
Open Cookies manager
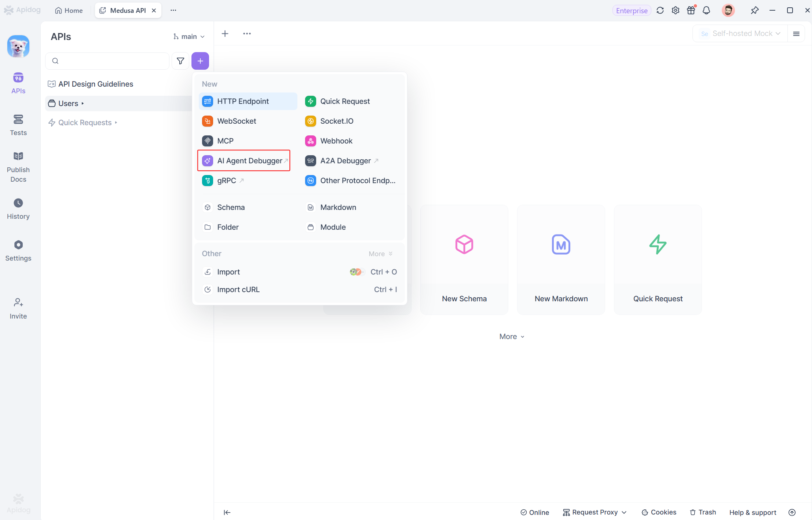(x=659, y=512)
